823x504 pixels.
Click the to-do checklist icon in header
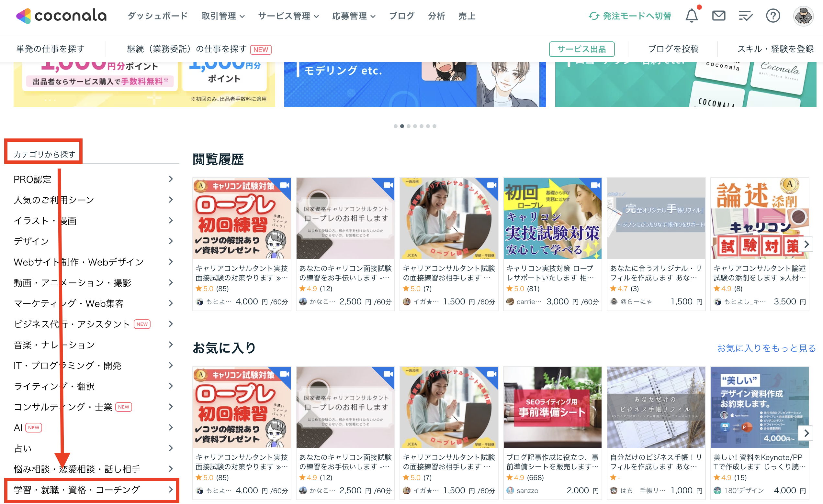[745, 16]
